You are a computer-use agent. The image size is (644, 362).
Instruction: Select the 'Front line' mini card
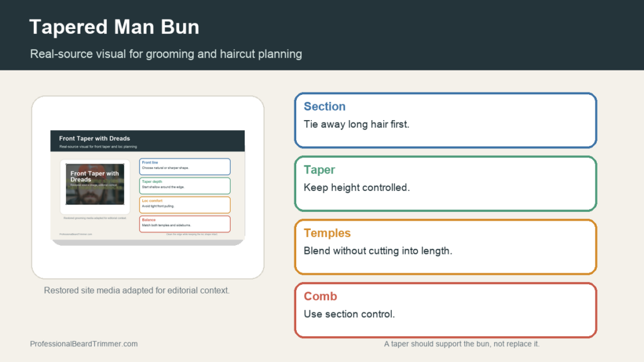click(x=185, y=167)
